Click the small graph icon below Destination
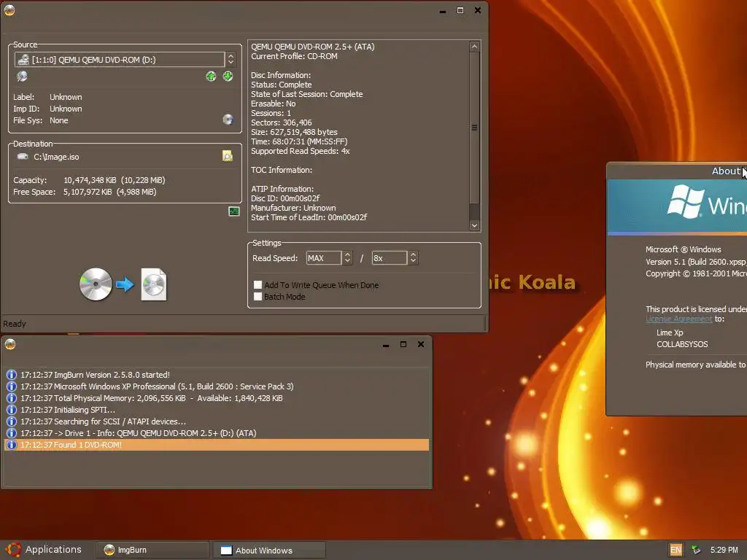Viewport: 747px width, 560px height. coord(234,211)
